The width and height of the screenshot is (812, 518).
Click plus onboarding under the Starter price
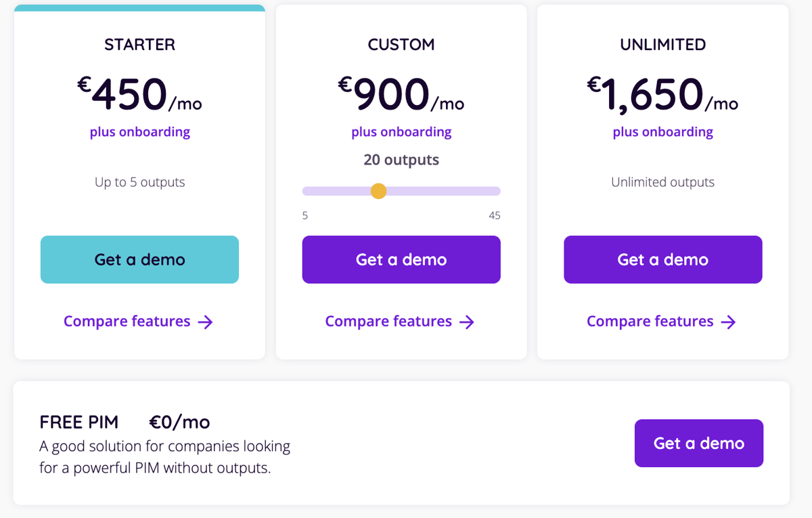139,132
